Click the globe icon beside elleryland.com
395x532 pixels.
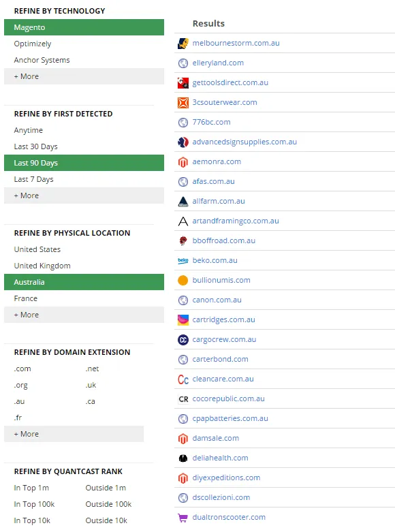[x=183, y=63]
